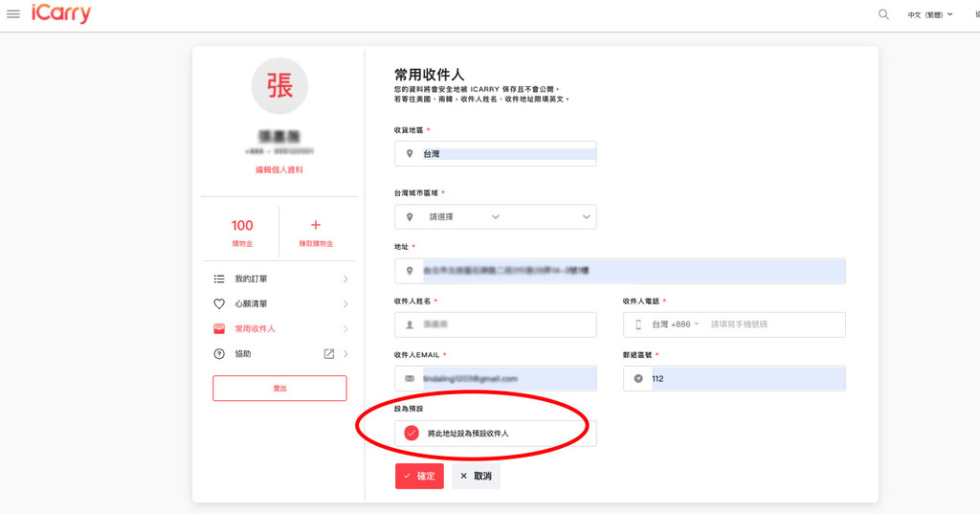Click the 協助 question mark icon
The height and width of the screenshot is (514, 980).
coord(219,354)
